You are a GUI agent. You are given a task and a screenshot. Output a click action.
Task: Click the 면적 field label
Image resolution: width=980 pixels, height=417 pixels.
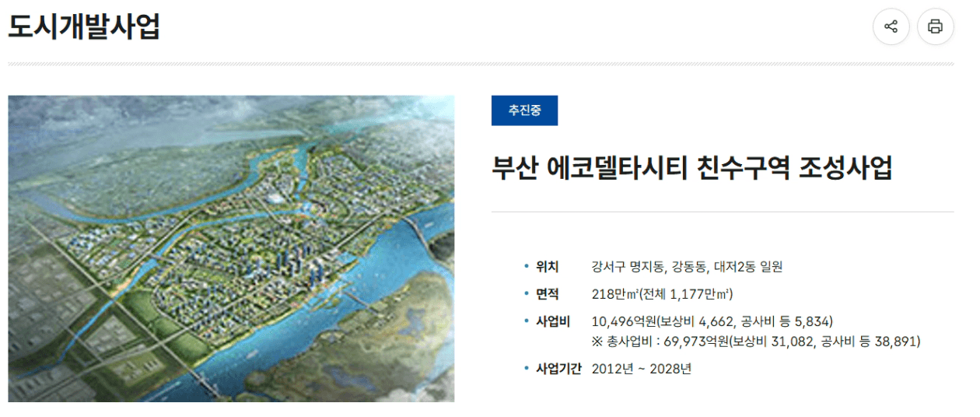click(547, 294)
